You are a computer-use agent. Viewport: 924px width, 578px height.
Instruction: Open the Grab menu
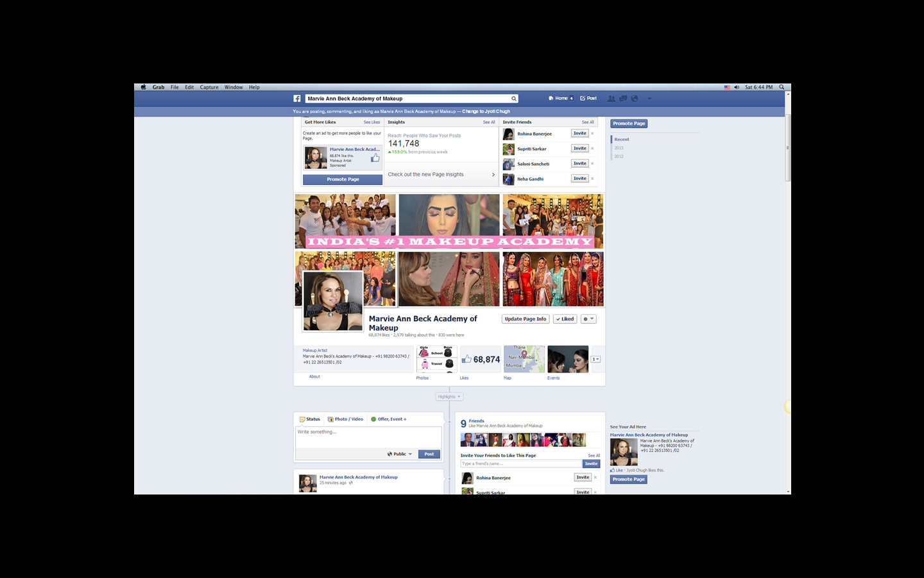click(158, 87)
